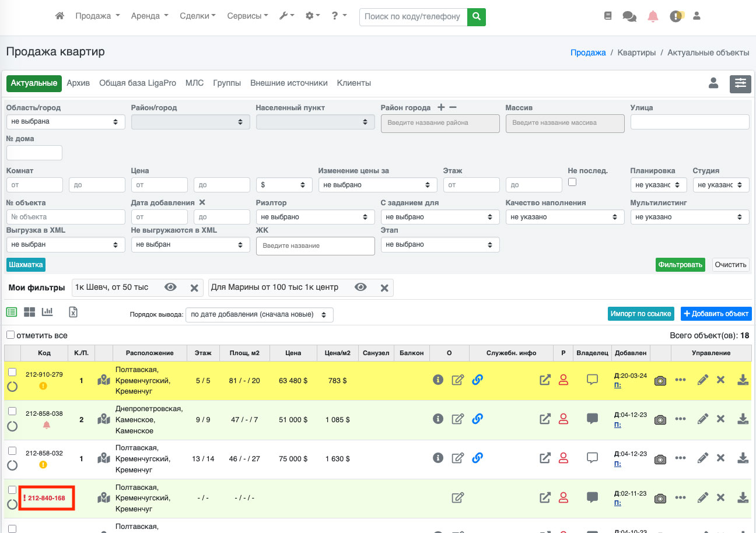The height and width of the screenshot is (533, 756).
Task: Open chat messages icon in header
Action: [629, 16]
